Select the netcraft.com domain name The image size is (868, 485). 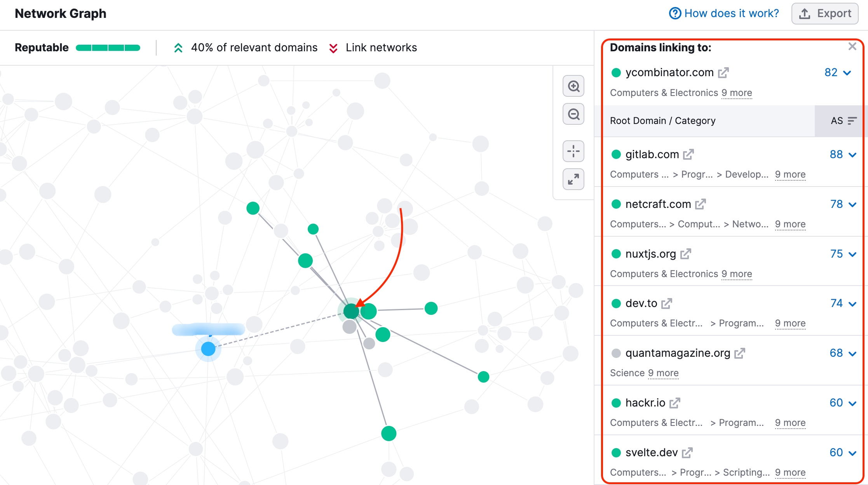click(658, 204)
